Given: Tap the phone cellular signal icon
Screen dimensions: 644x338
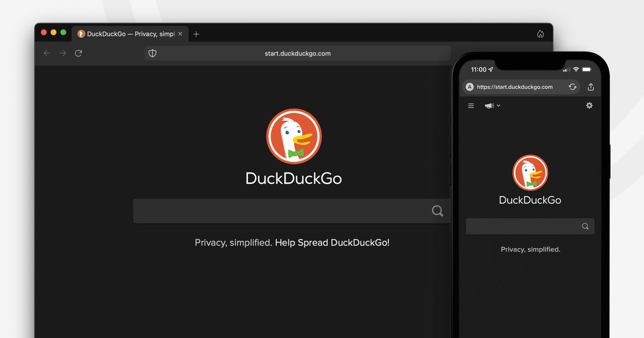Looking at the screenshot, I should [x=566, y=70].
